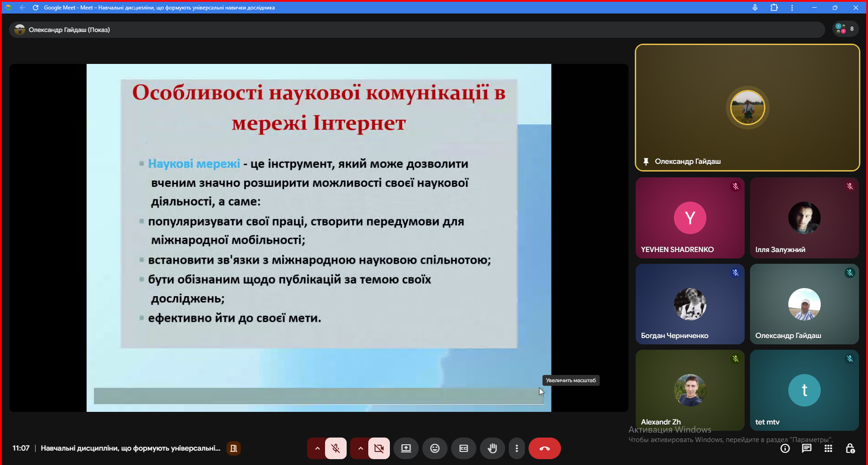Click the muted mic icon on YEVHEN SHADRENKO tile
Viewport: 868px width, 465px height.
coord(736,186)
